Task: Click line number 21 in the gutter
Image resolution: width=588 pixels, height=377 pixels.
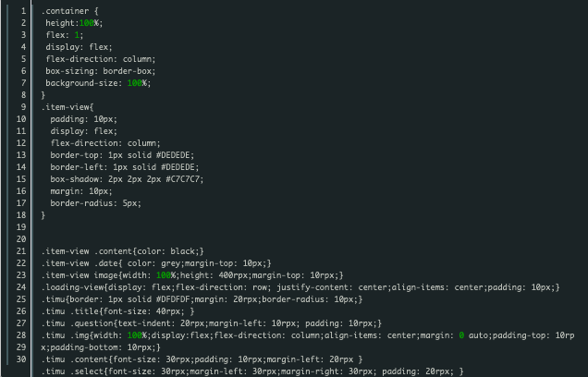Action: pos(21,251)
